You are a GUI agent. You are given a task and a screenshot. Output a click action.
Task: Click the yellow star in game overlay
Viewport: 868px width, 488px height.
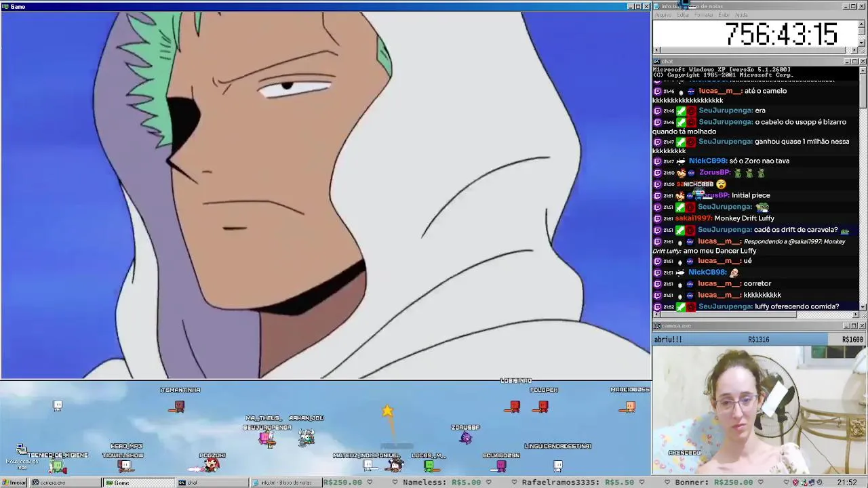(x=387, y=411)
